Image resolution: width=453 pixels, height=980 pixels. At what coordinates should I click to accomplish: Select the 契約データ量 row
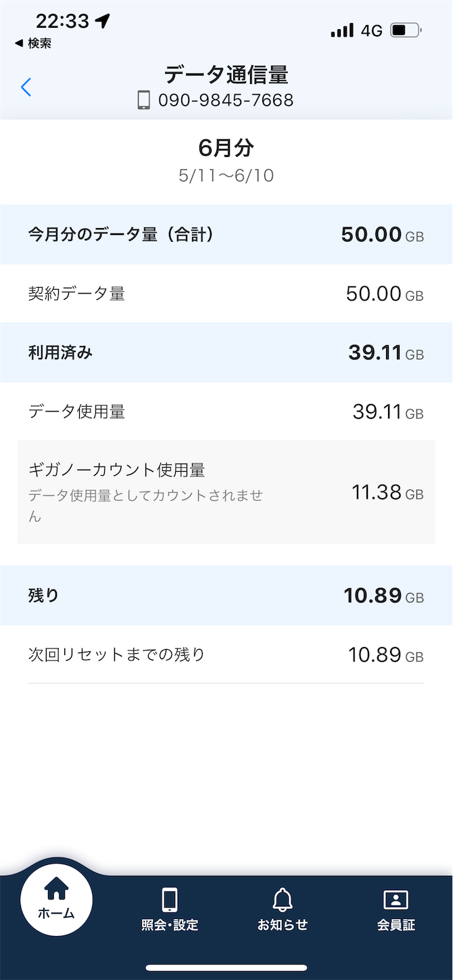226,294
